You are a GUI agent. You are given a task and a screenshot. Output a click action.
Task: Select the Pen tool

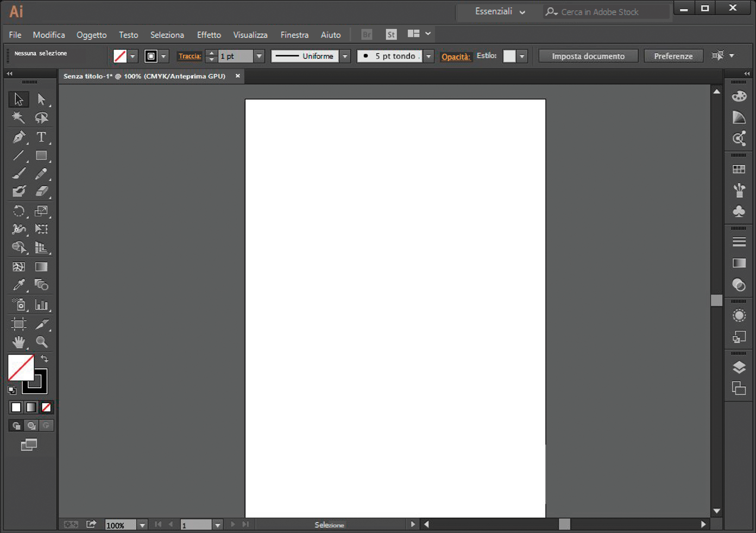(x=18, y=137)
